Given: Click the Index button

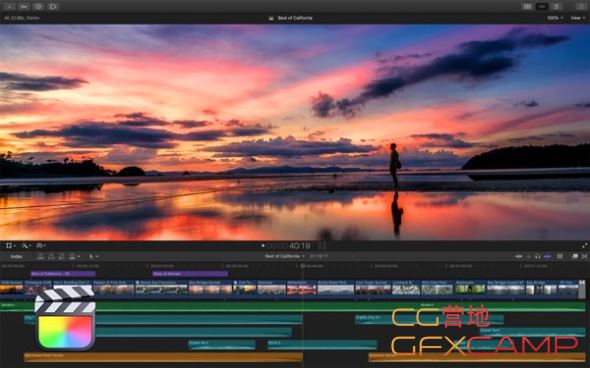Looking at the screenshot, I should click(x=17, y=257).
